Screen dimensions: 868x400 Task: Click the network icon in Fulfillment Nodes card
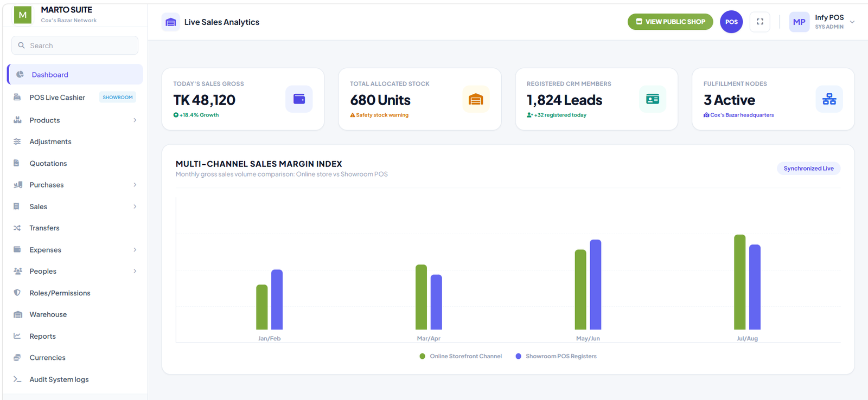tap(829, 99)
